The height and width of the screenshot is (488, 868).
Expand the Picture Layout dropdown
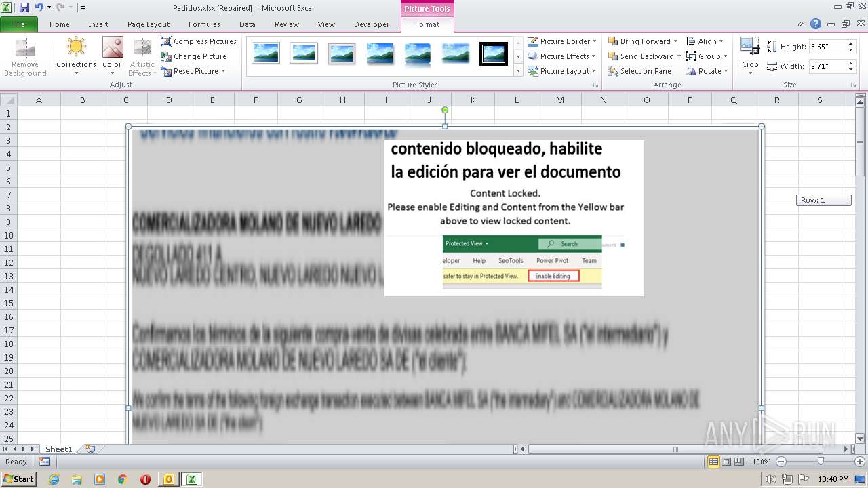click(594, 71)
